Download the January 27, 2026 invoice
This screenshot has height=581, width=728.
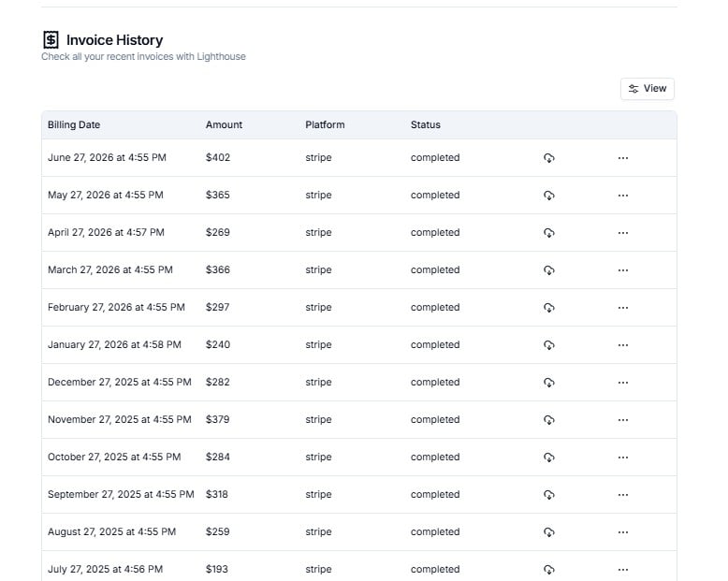(x=548, y=345)
